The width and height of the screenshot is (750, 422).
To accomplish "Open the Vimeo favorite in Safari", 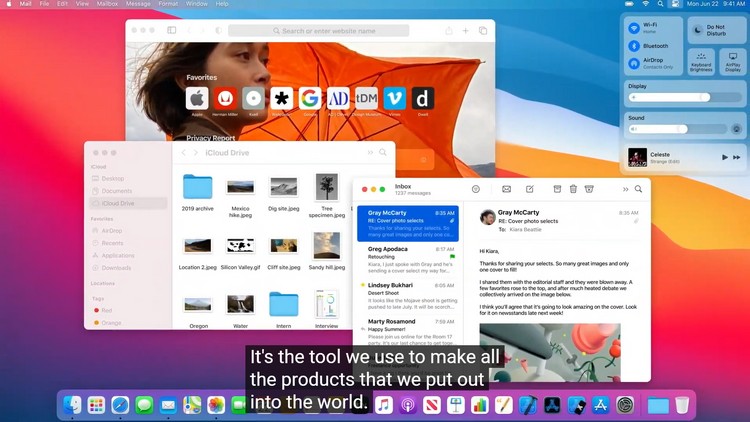I will tap(395, 98).
